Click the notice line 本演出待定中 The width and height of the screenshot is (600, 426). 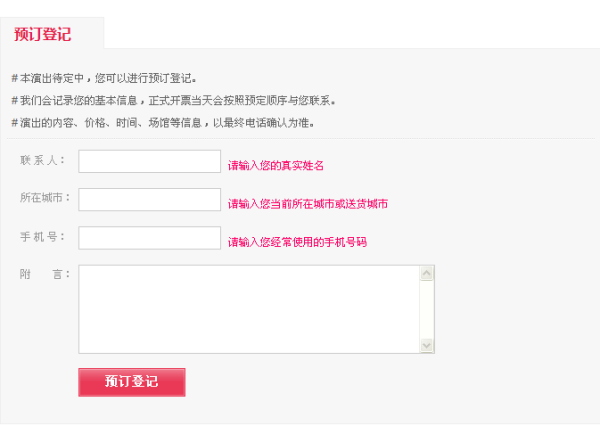tap(104, 78)
